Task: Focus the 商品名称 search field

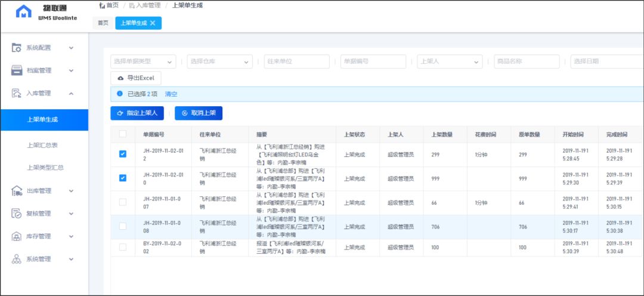Action: [x=527, y=61]
